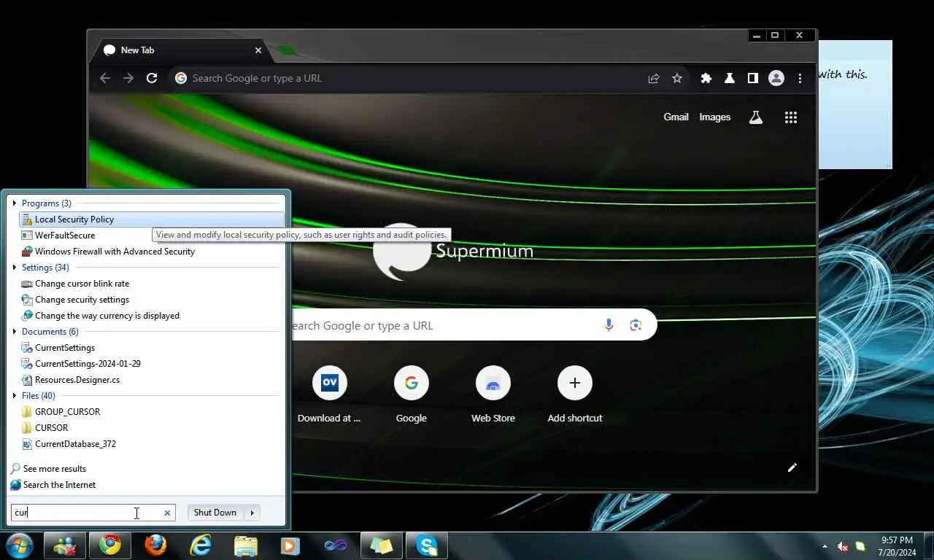This screenshot has height=560, width=934.
Task: Launch Firefox from the taskbar
Action: tap(155, 545)
